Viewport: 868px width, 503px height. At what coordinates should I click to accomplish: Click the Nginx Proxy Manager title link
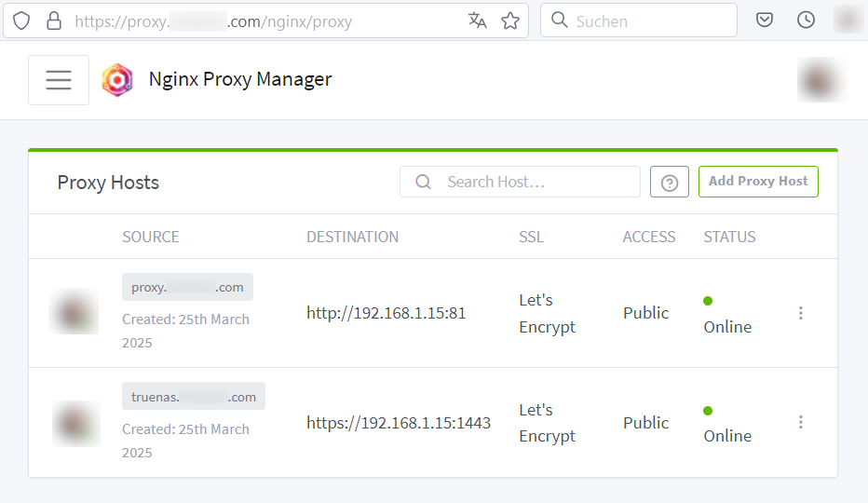[x=240, y=79]
